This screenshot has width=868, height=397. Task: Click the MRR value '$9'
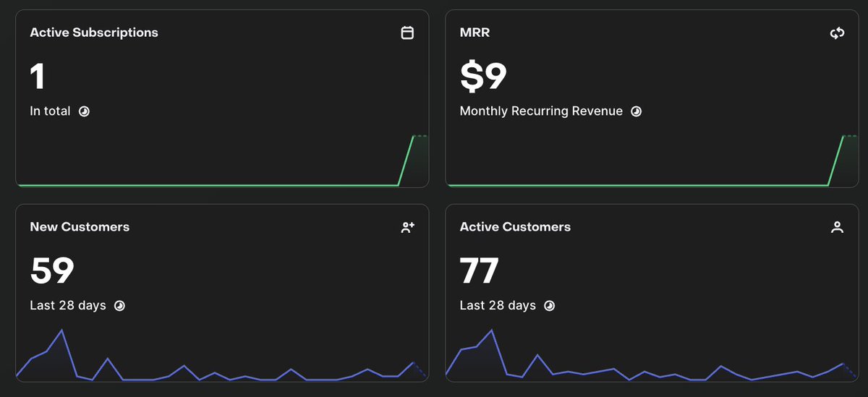484,76
